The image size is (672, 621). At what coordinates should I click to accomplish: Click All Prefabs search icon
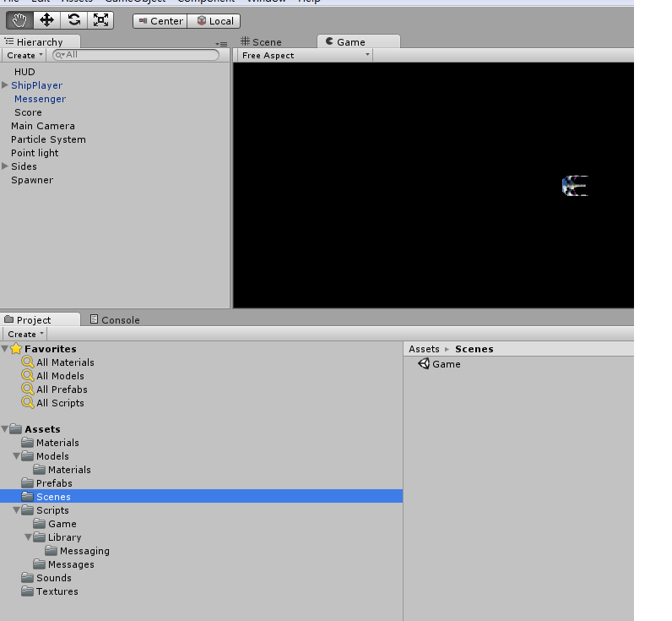coord(28,389)
